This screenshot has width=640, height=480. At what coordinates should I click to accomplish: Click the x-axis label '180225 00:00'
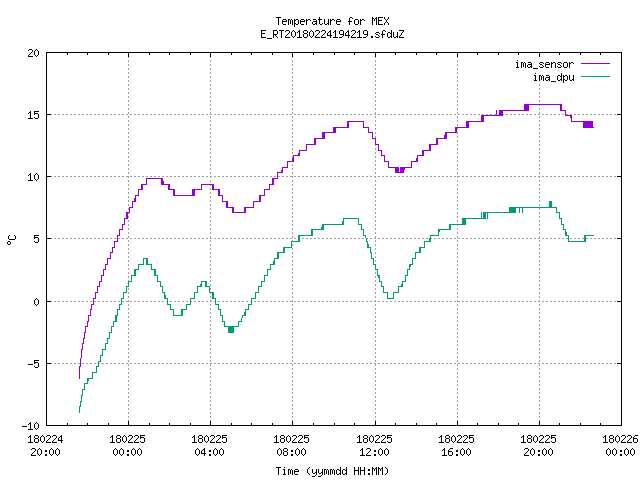pos(127,446)
